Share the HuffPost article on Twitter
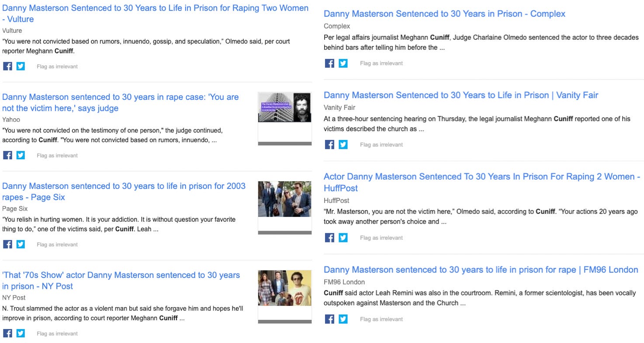 pyautogui.click(x=343, y=238)
